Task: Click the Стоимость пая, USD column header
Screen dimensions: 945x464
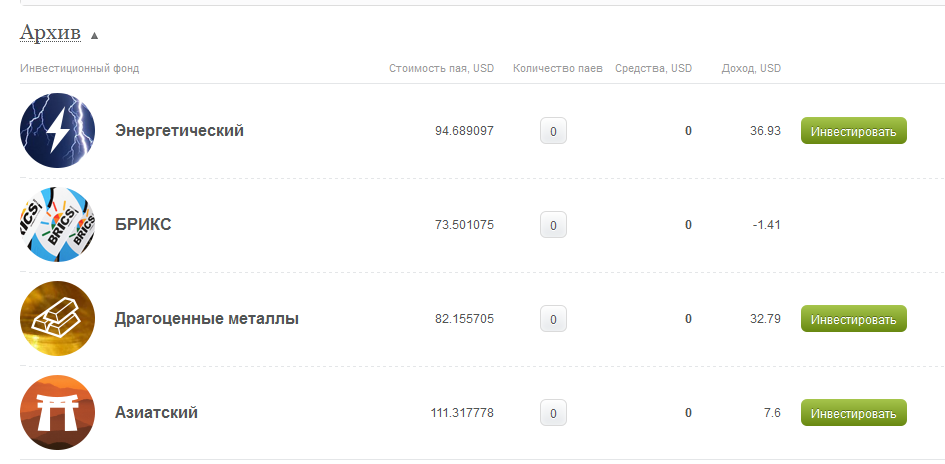Action: click(441, 69)
